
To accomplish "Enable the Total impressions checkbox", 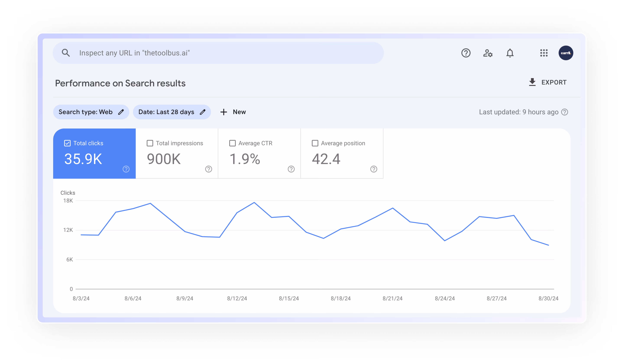I will [150, 143].
